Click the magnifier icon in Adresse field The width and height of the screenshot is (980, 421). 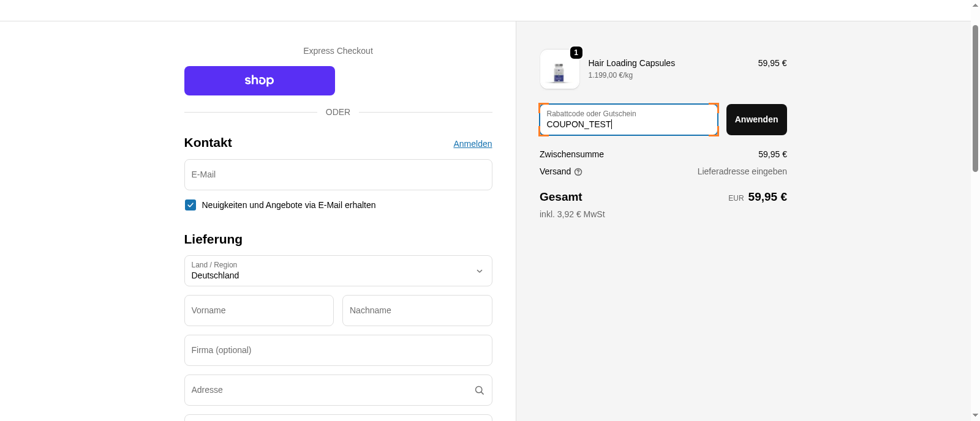[x=479, y=390]
